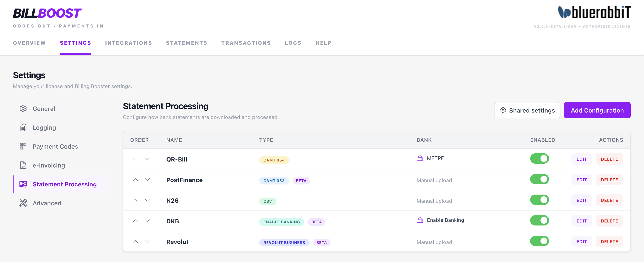Viewport: 644px width, 262px height.
Task: Click the General gear icon in sidebar
Action: click(x=23, y=108)
